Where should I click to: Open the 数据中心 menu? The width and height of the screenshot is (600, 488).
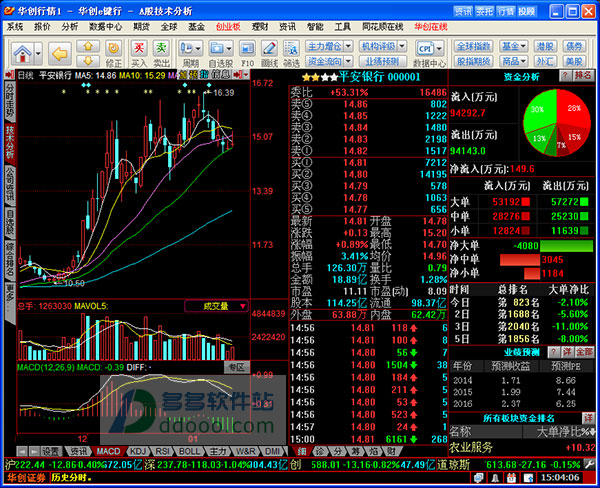(106, 27)
